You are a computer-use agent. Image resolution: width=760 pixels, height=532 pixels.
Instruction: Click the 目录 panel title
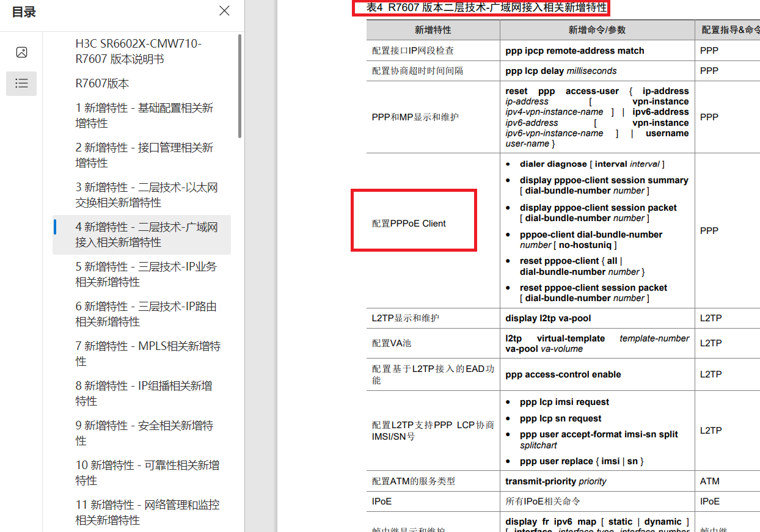click(x=24, y=12)
